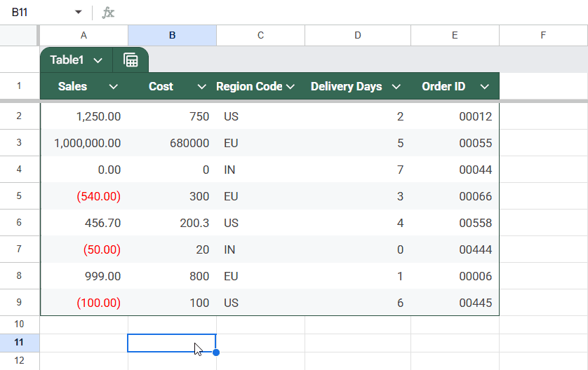Open the Sales column filter dropdown
Screen dimensions: 588x370
(x=113, y=87)
